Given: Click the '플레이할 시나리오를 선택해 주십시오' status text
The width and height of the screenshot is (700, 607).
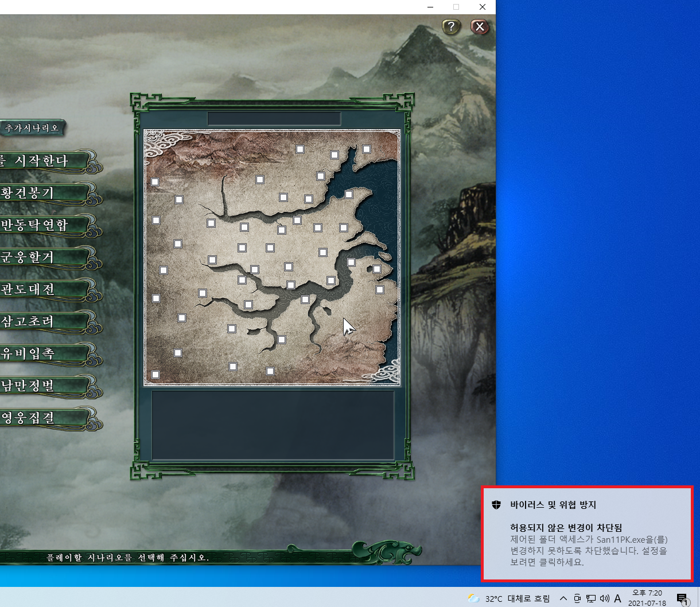Looking at the screenshot, I should click(127, 557).
